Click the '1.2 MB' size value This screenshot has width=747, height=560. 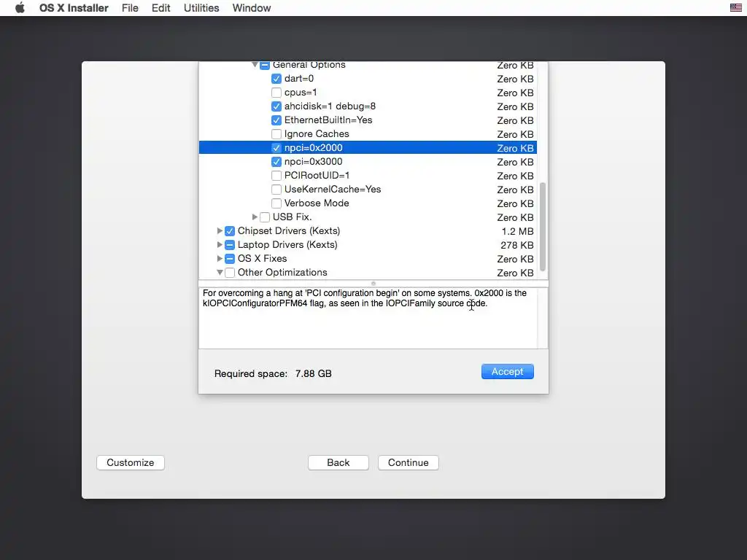point(517,231)
